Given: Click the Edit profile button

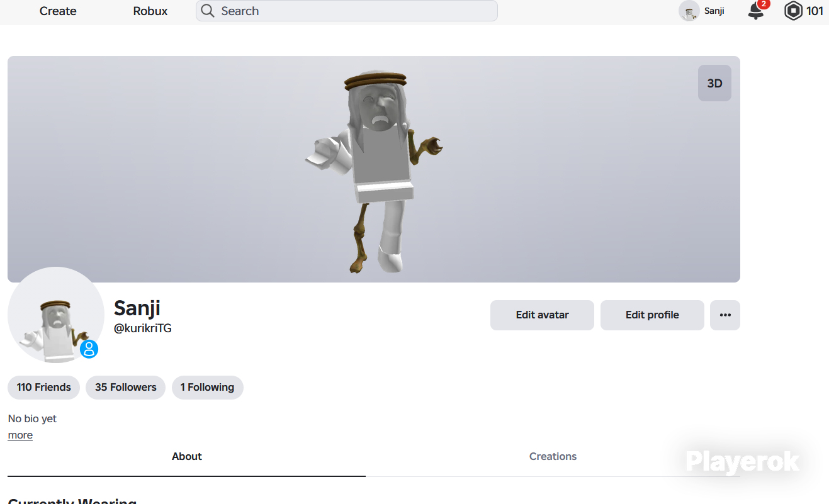Looking at the screenshot, I should click(x=652, y=315).
